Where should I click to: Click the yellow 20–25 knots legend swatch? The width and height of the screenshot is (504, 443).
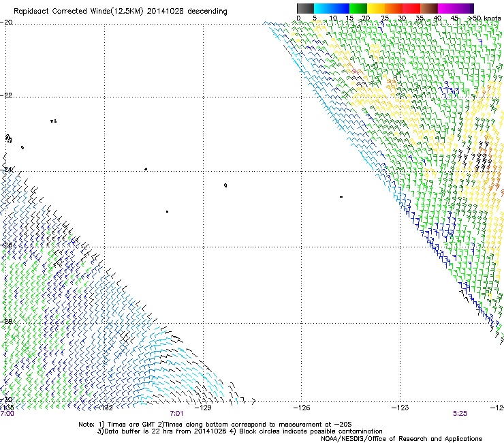coord(376,8)
